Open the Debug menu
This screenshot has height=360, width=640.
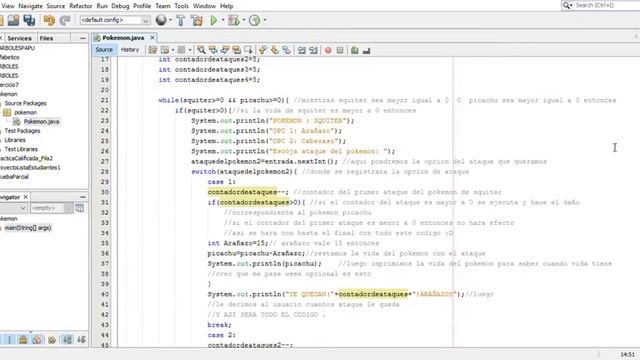coord(120,6)
